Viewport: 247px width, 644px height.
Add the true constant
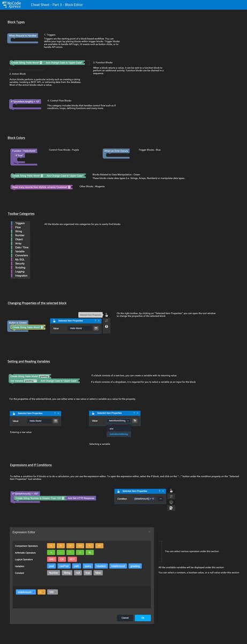tap(88, 573)
